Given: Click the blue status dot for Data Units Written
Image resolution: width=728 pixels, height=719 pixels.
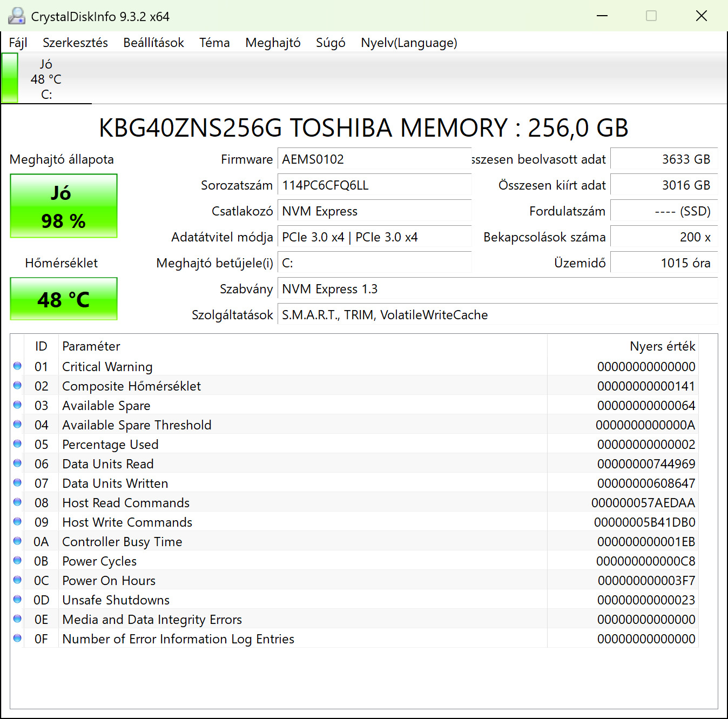Looking at the screenshot, I should coord(17,483).
